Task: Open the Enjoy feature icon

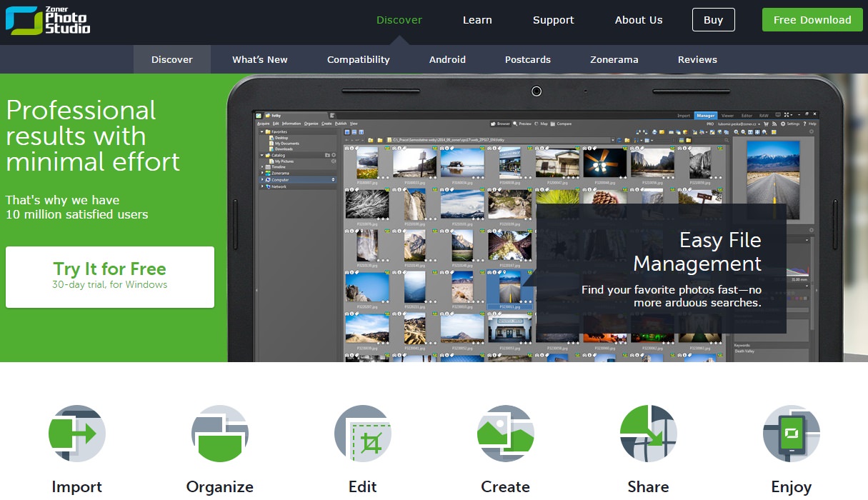Action: pyautogui.click(x=792, y=434)
